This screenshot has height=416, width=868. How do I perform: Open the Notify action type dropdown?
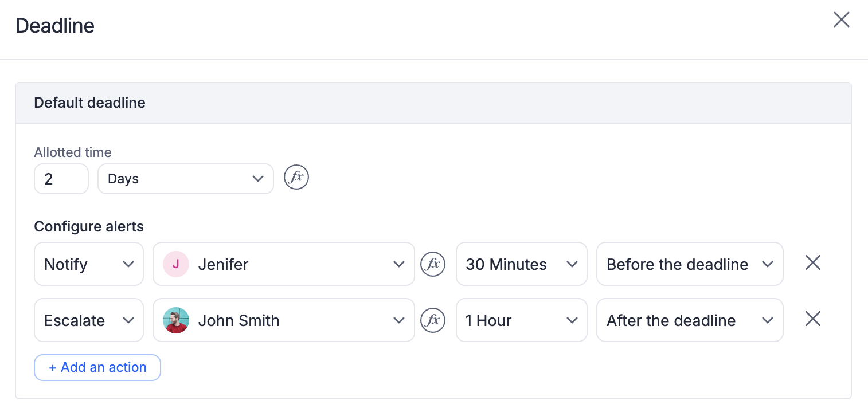[89, 264]
